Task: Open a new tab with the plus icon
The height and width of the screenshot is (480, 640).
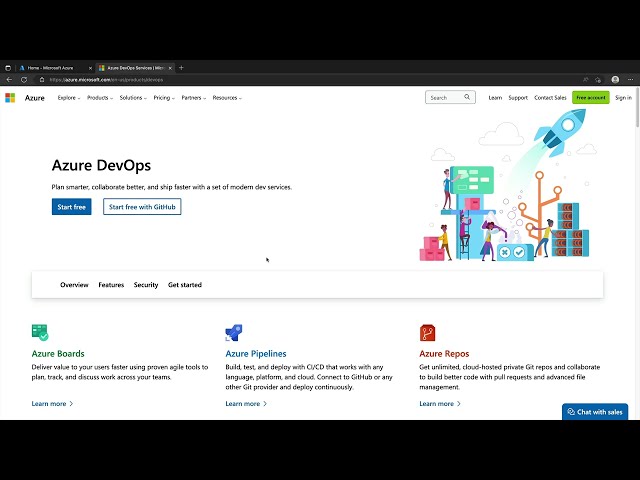Action: pos(181,68)
